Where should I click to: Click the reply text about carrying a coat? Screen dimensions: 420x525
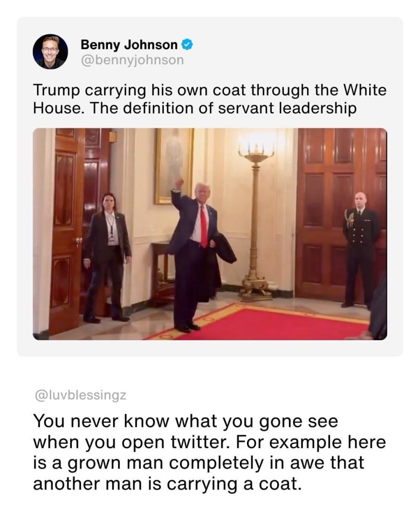[209, 452]
